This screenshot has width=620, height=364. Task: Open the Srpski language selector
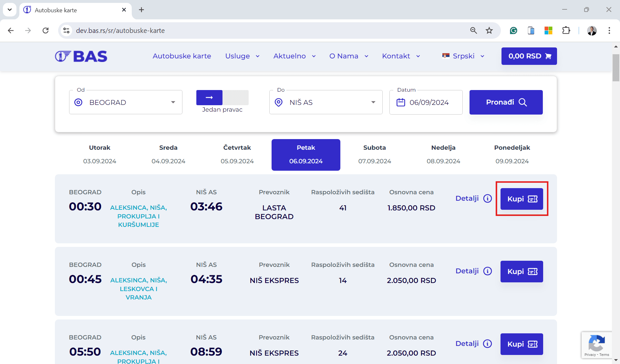tap(463, 56)
